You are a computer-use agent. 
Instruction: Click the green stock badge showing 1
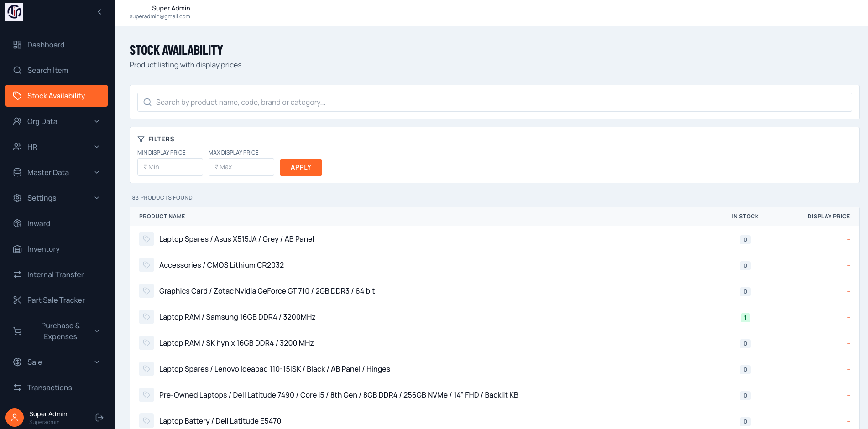745,317
